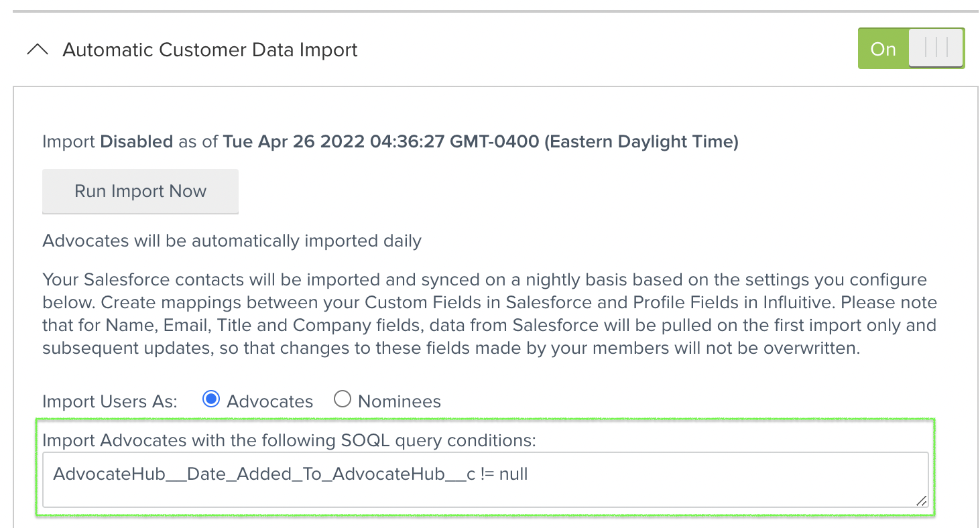This screenshot has height=528, width=980.
Task: Click the Nominees radio label text
Action: [x=399, y=401]
